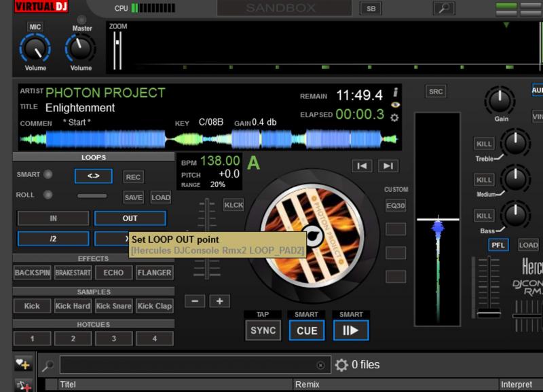Click the pitch plus button

(x=219, y=301)
